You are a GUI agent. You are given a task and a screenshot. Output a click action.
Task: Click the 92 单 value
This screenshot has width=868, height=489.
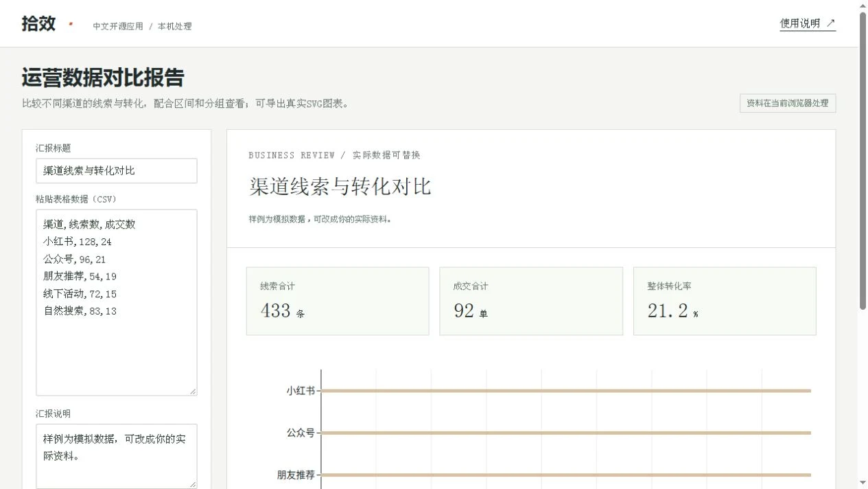pyautogui.click(x=471, y=311)
